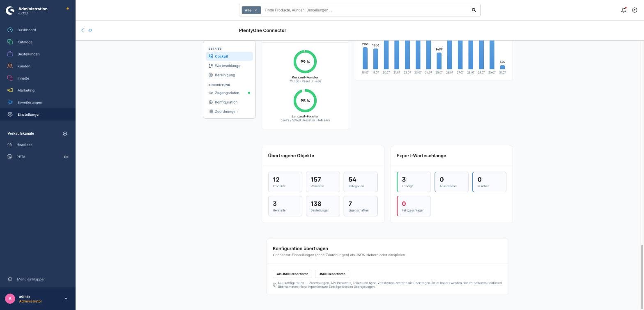Switch to the Zugangsdaten section
Screen dimensions: 644x310
click(229, 93)
